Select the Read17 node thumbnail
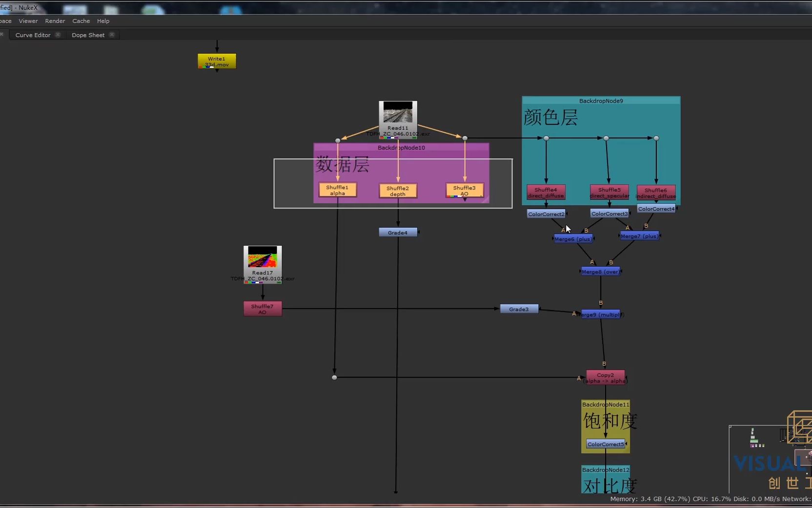 [263, 256]
